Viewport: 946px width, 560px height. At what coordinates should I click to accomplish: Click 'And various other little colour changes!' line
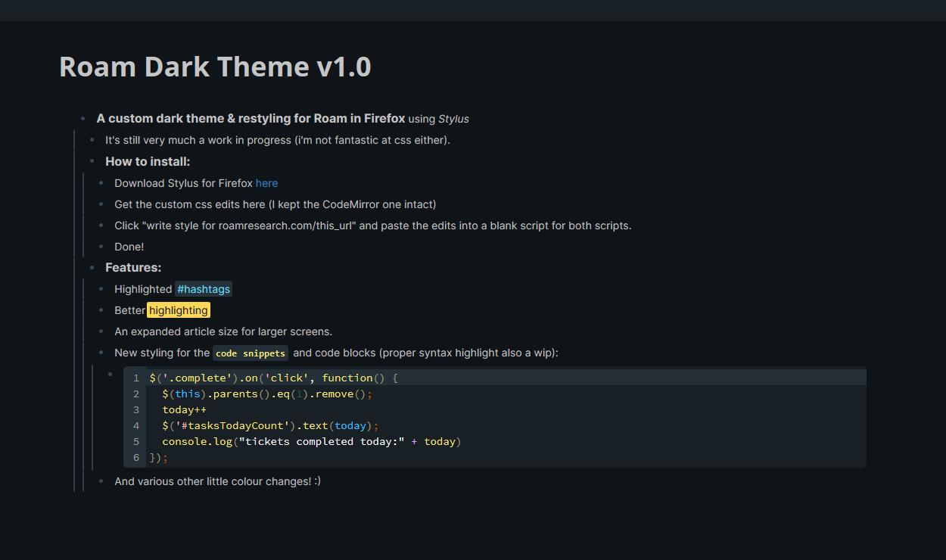point(218,481)
